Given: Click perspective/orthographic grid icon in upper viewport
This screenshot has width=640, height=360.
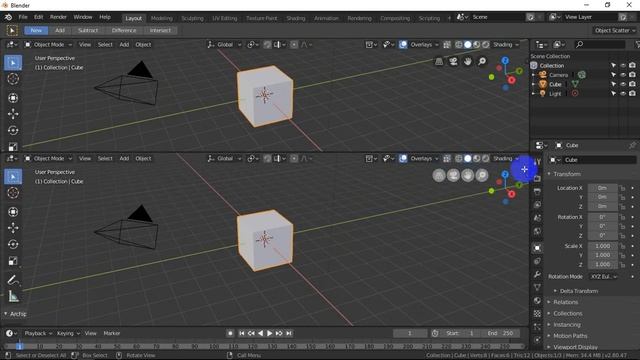Looking at the screenshot, I should pyautogui.click(x=439, y=61).
